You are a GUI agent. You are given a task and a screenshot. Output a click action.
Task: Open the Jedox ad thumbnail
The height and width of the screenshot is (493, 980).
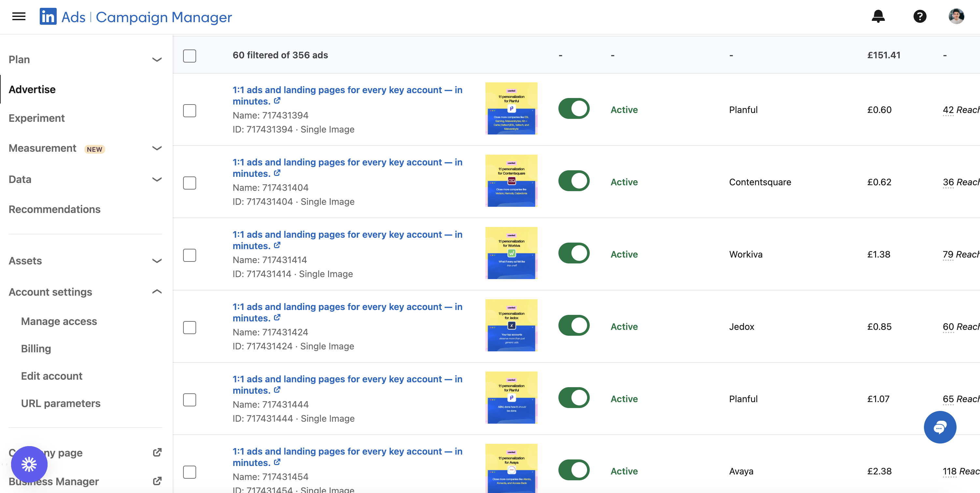tap(511, 325)
